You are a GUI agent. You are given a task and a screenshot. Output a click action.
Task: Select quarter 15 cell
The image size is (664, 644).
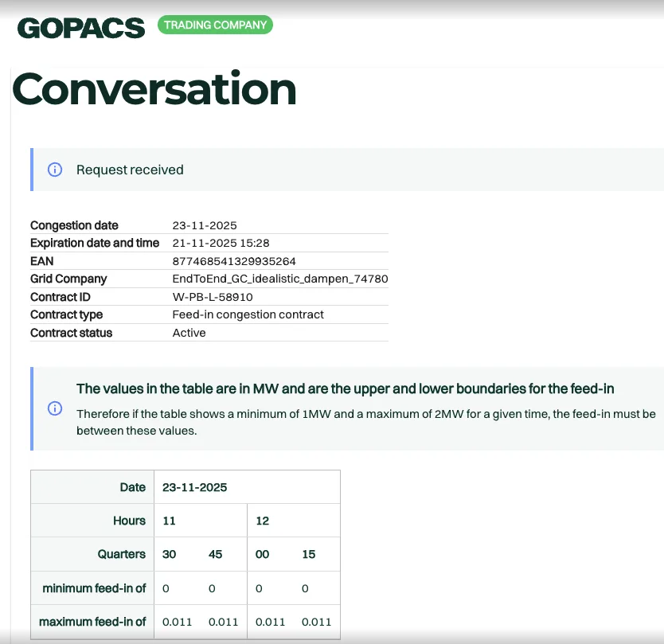point(309,554)
